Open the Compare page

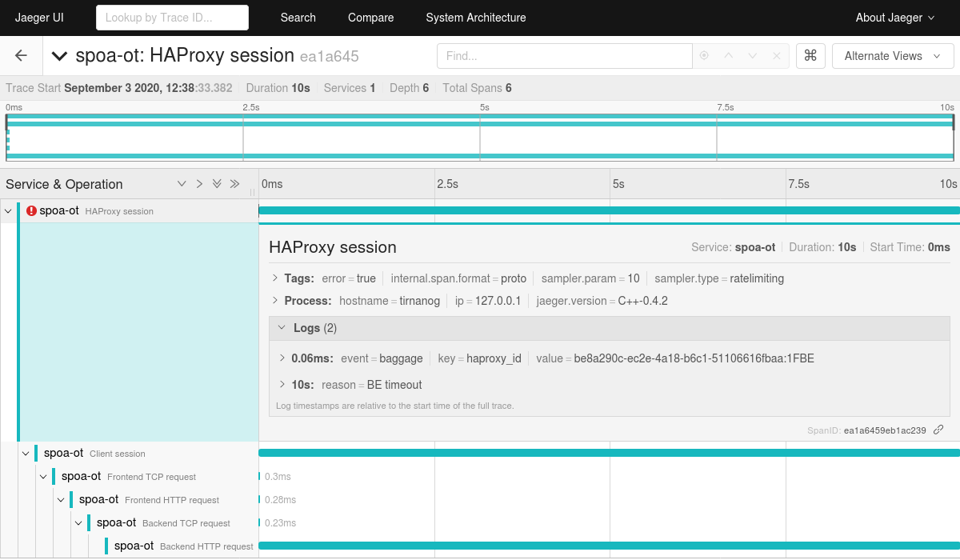pos(371,18)
